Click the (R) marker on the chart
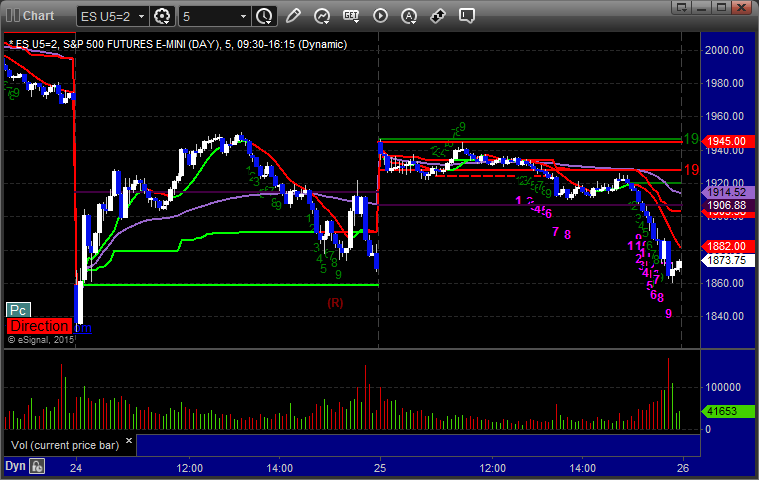 coord(335,303)
